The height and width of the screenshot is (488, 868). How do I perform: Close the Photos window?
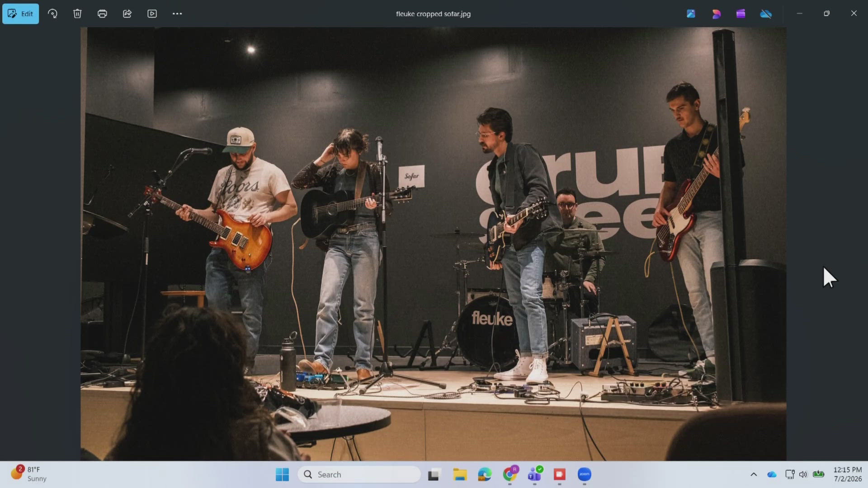coord(854,14)
